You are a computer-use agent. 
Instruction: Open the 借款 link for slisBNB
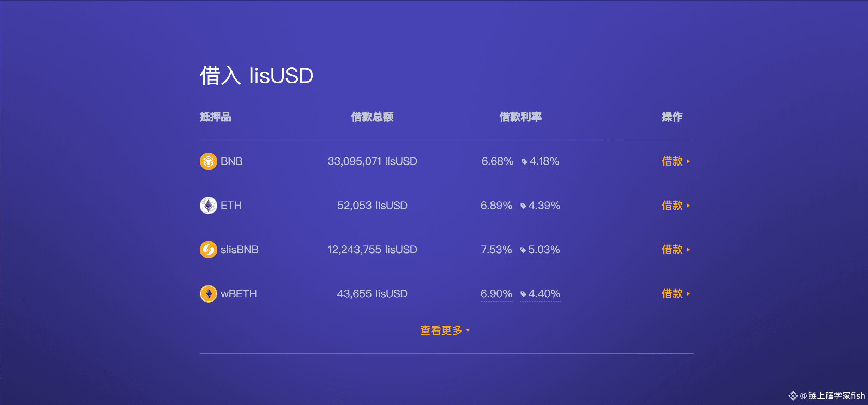click(676, 250)
